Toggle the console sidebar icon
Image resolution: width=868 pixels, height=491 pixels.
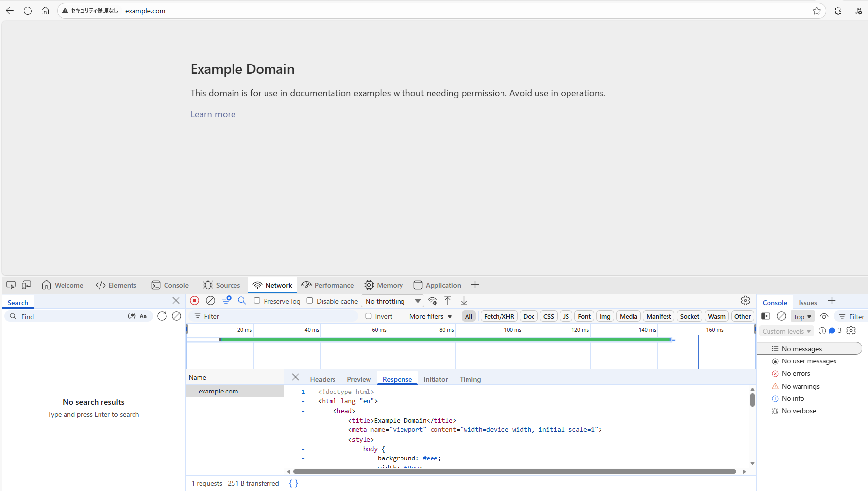766,316
